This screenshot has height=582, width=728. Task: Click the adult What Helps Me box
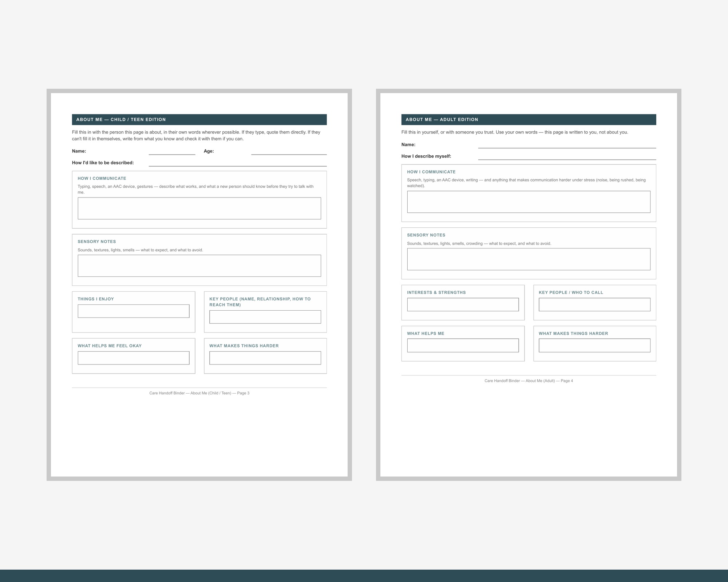point(463,346)
